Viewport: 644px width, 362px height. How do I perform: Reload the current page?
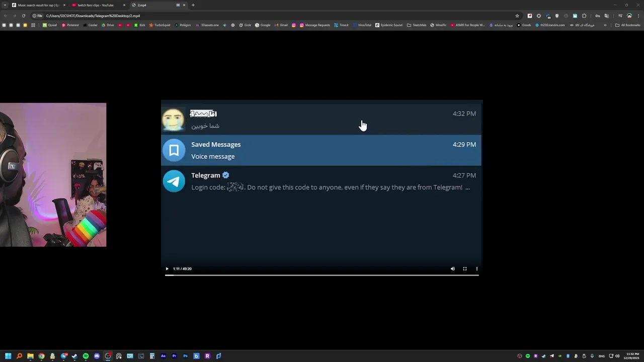click(23, 16)
